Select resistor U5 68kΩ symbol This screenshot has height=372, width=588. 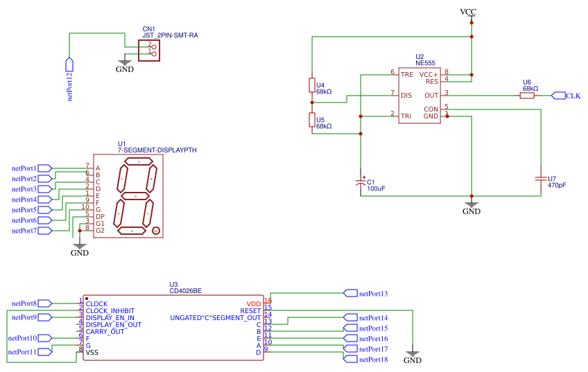tap(312, 120)
